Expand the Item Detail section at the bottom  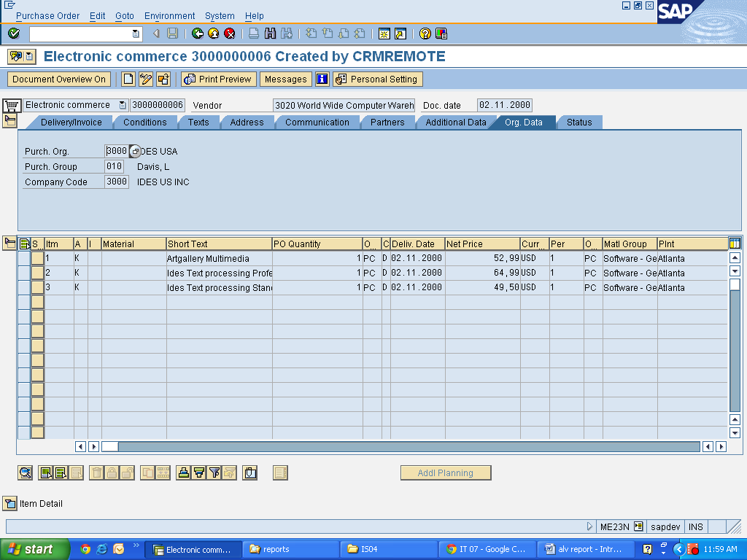(10, 503)
